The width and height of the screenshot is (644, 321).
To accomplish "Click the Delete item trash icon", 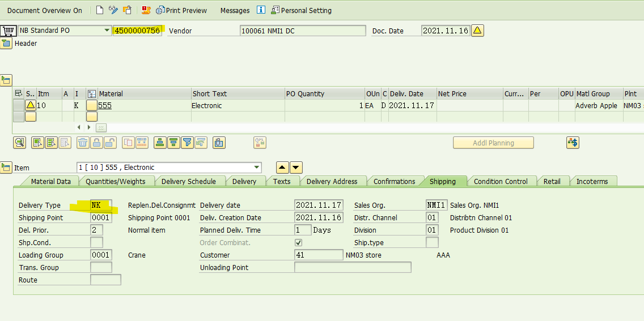I will (x=83, y=143).
